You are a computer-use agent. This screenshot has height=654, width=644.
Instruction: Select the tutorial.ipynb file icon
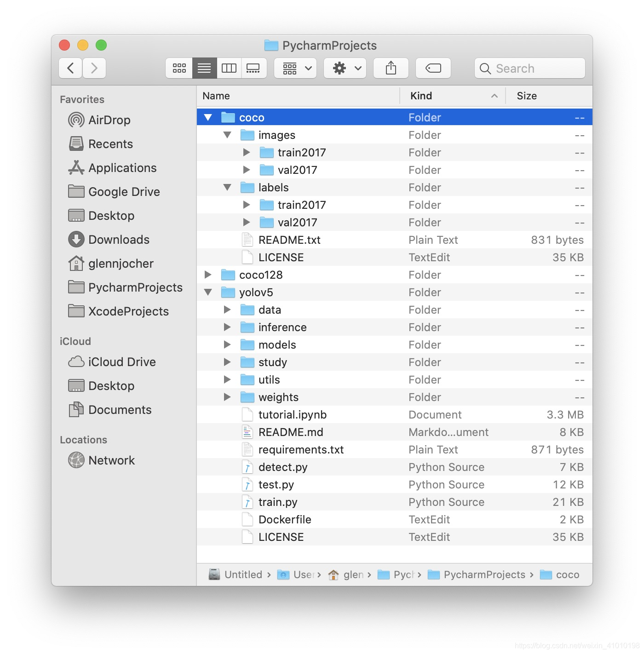pos(247,415)
